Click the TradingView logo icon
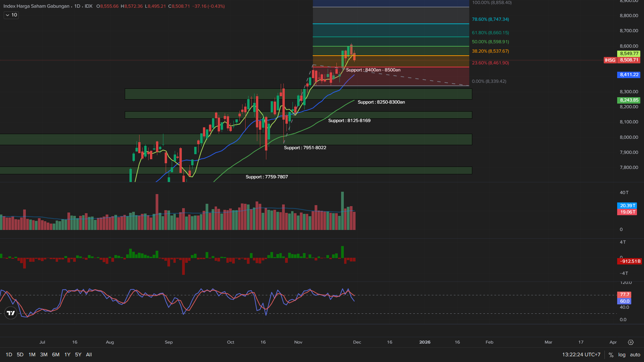644x362 pixels. click(x=11, y=313)
